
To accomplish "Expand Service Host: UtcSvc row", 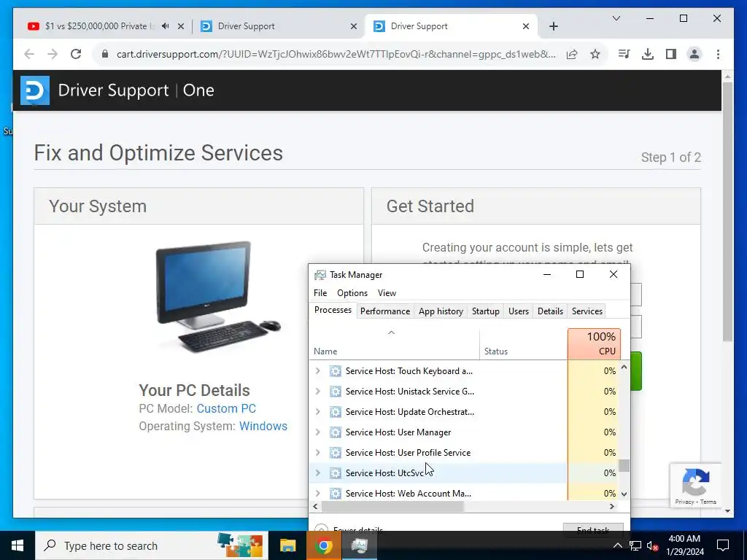I will (318, 472).
